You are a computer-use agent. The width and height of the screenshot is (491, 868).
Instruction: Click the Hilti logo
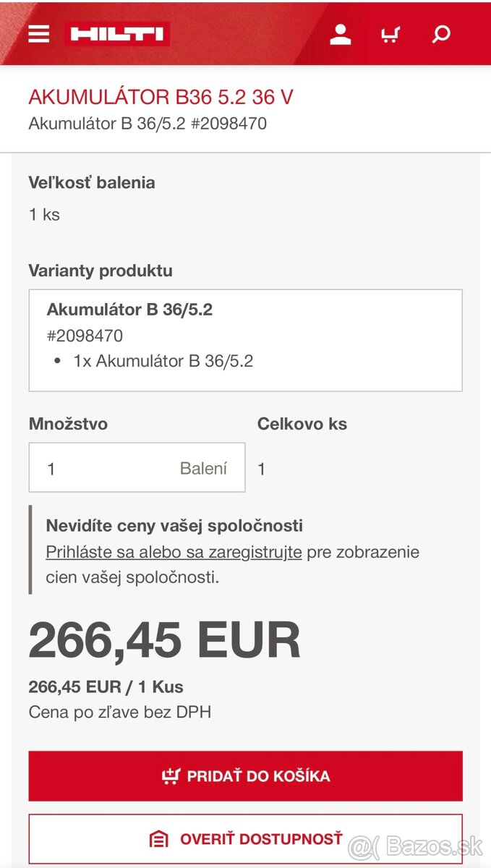(x=117, y=34)
